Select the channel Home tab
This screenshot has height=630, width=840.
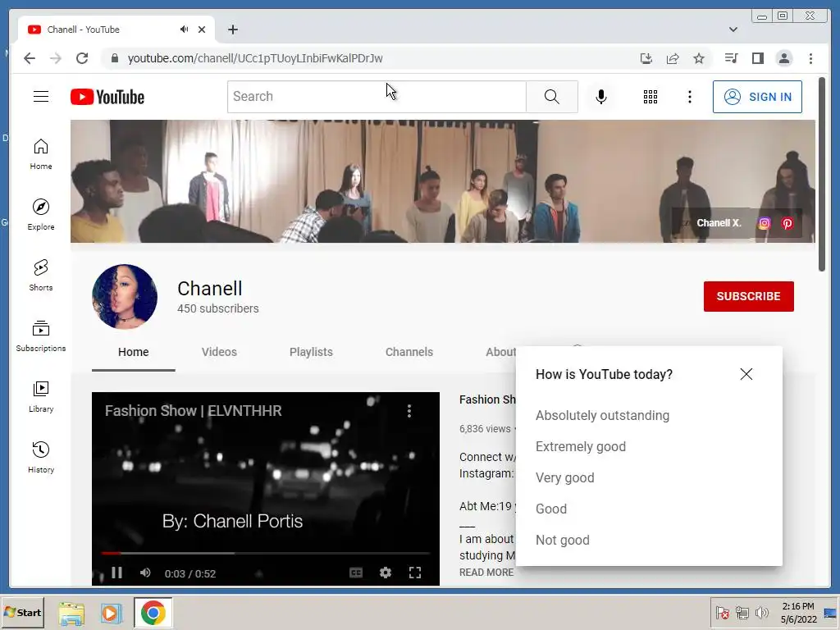click(x=134, y=352)
